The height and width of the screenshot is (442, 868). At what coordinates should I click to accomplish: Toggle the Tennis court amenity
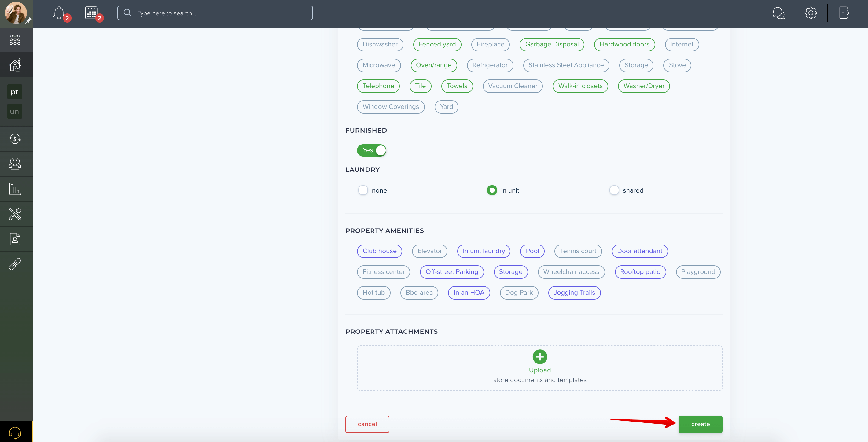pyautogui.click(x=578, y=251)
